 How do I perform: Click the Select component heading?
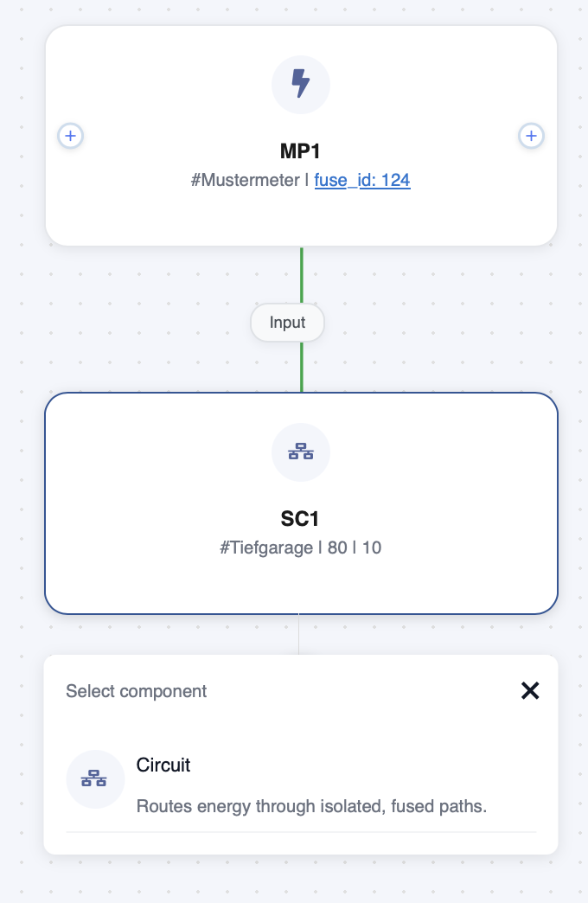[136, 691]
